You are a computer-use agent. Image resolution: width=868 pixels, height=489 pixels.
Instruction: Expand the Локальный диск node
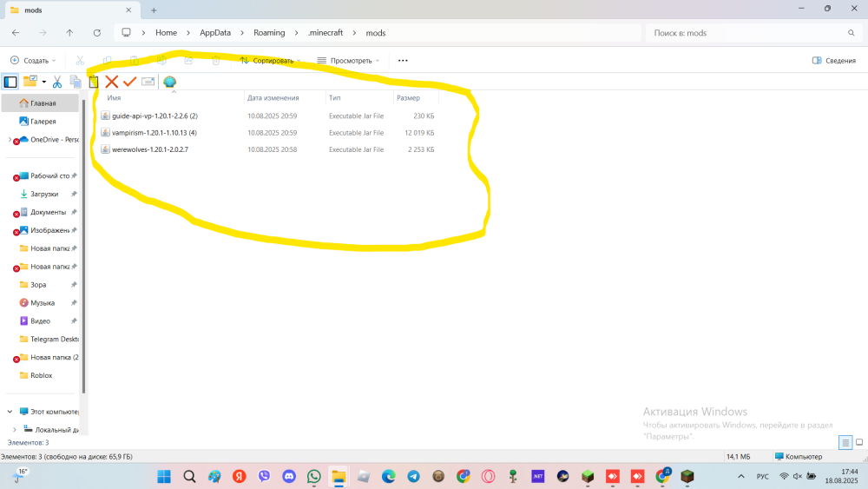pos(15,430)
